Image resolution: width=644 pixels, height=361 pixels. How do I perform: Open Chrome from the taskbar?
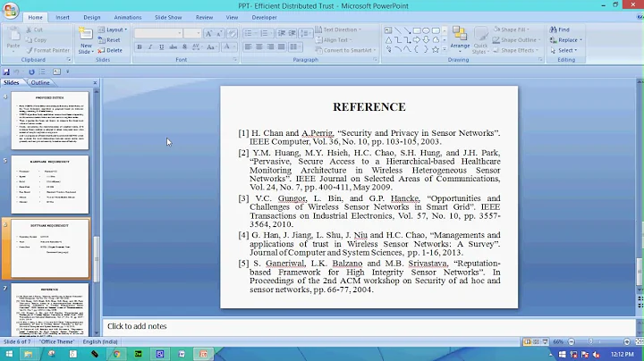click(x=116, y=354)
